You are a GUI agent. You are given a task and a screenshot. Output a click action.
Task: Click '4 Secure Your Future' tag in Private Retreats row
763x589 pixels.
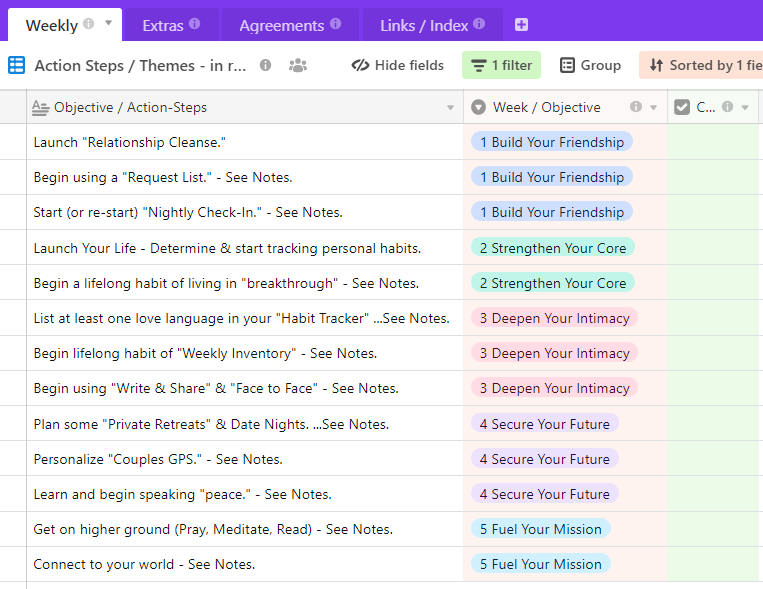545,424
